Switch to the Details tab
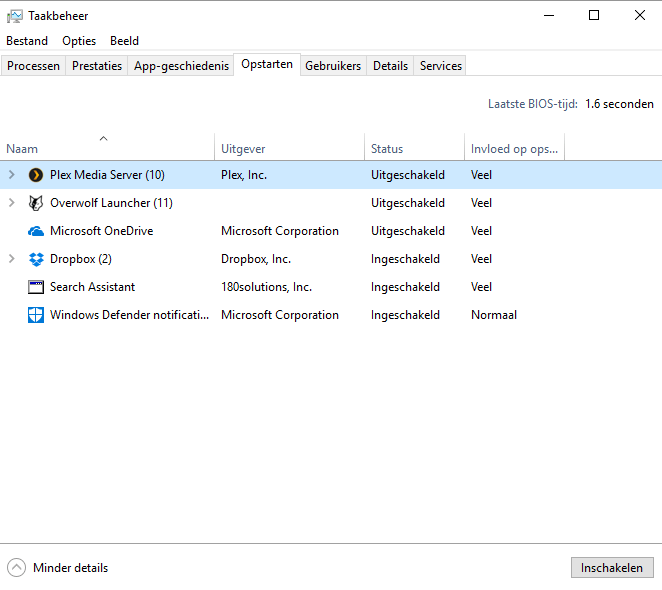The width and height of the screenshot is (662, 590). [x=391, y=66]
